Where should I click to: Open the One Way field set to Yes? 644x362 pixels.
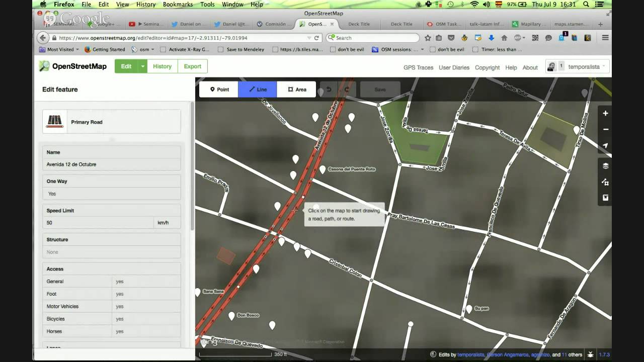(112, 194)
